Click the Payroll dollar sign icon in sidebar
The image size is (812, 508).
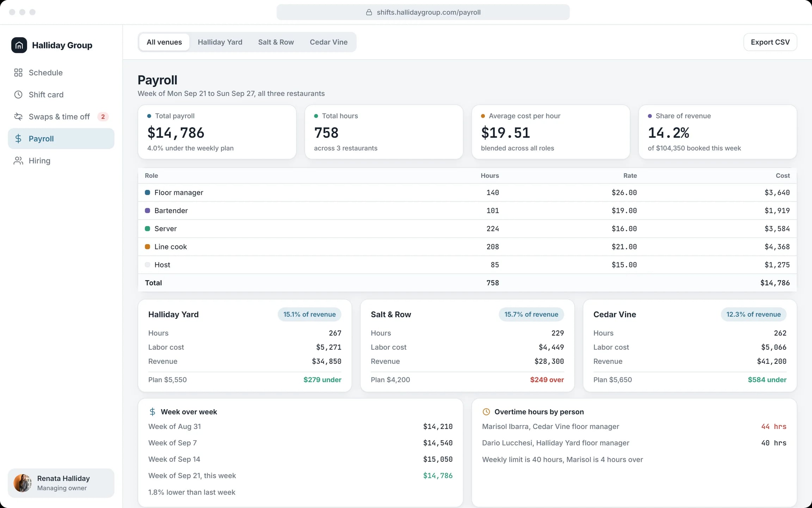coord(18,139)
